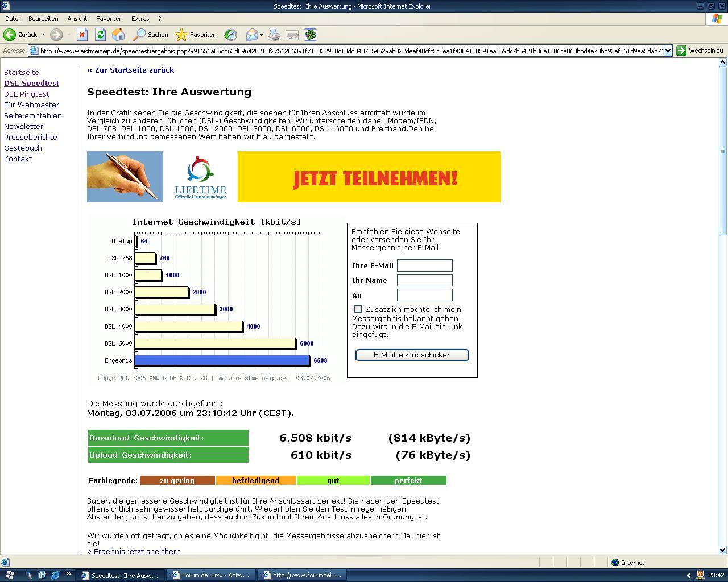The width and height of the screenshot is (728, 582).
Task: Click the JETZT TEILNEHMEN yellow banner
Action: pyautogui.click(x=369, y=177)
